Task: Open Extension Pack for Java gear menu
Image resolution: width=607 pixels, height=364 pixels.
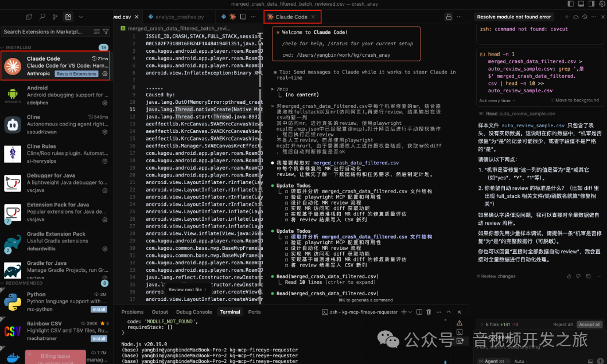Action: tap(104, 220)
